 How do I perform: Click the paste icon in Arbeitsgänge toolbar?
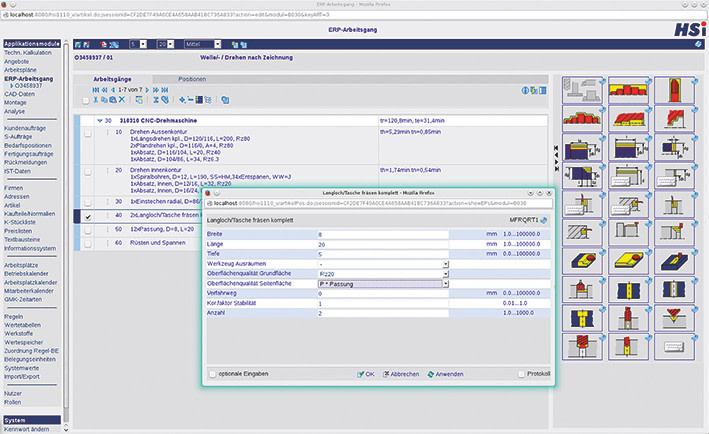click(x=113, y=99)
